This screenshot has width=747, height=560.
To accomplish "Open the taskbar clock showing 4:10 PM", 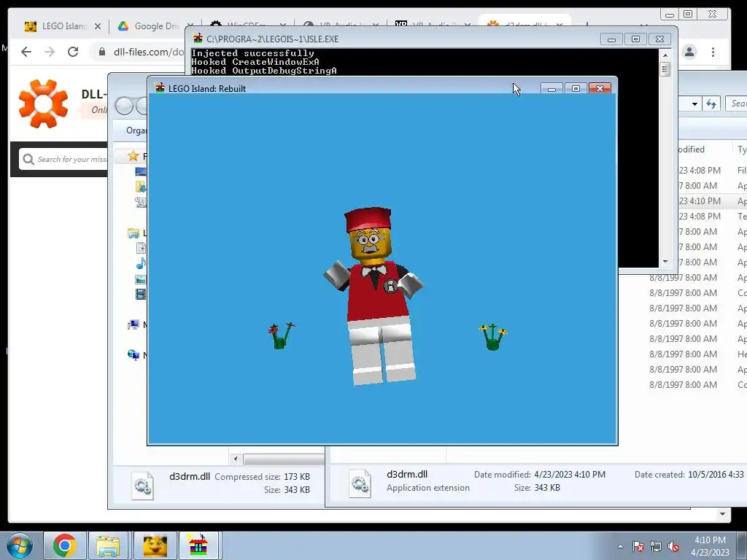I will (x=710, y=546).
